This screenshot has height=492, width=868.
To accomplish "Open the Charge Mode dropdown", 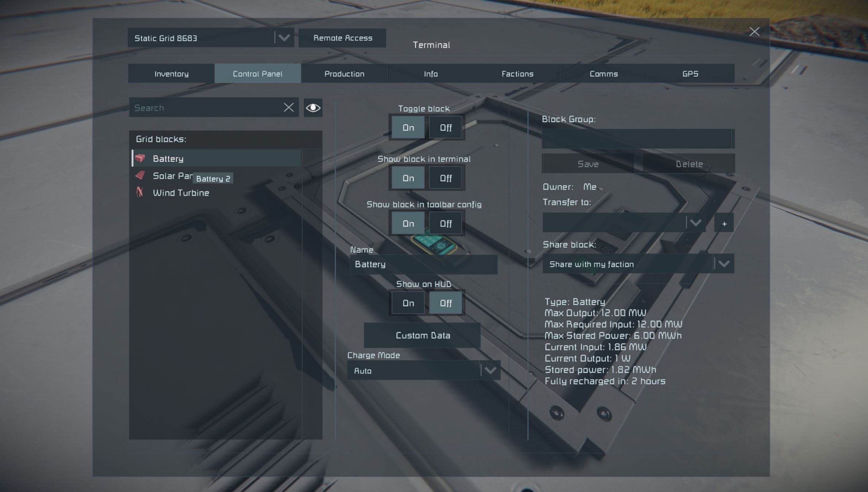I will 423,370.
